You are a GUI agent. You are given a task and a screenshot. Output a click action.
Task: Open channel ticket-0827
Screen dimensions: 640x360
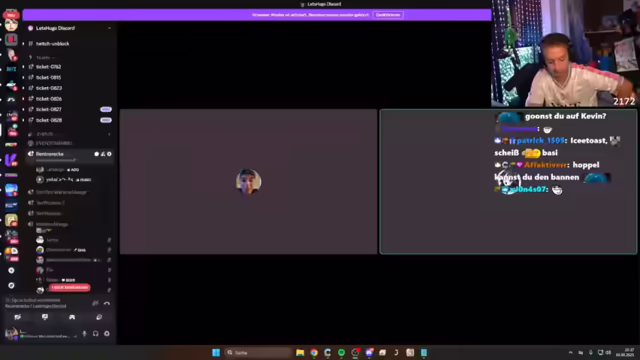point(49,109)
